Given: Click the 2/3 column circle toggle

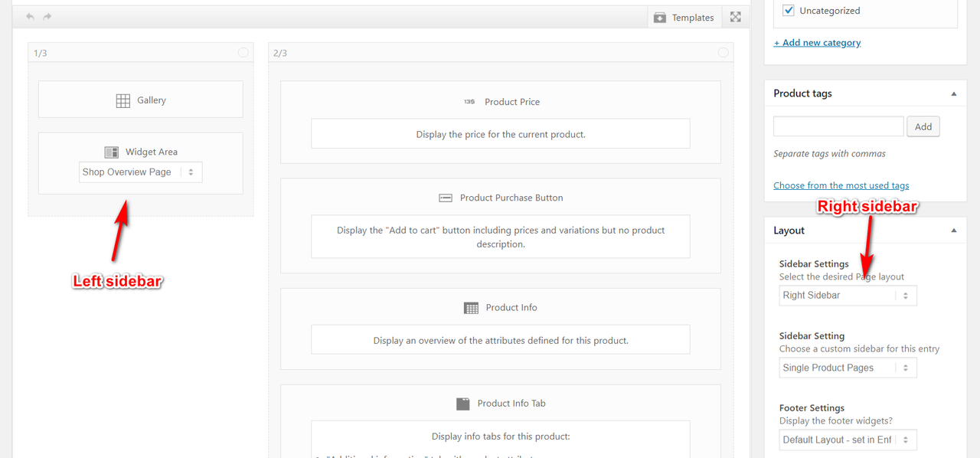Looking at the screenshot, I should click(x=723, y=53).
